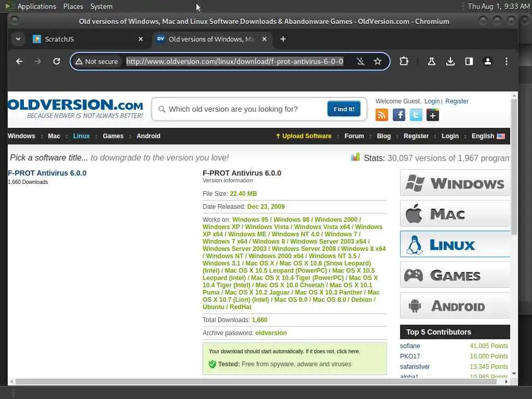This screenshot has height=399, width=532.
Task: Open a new browser tab
Action: pos(283,39)
